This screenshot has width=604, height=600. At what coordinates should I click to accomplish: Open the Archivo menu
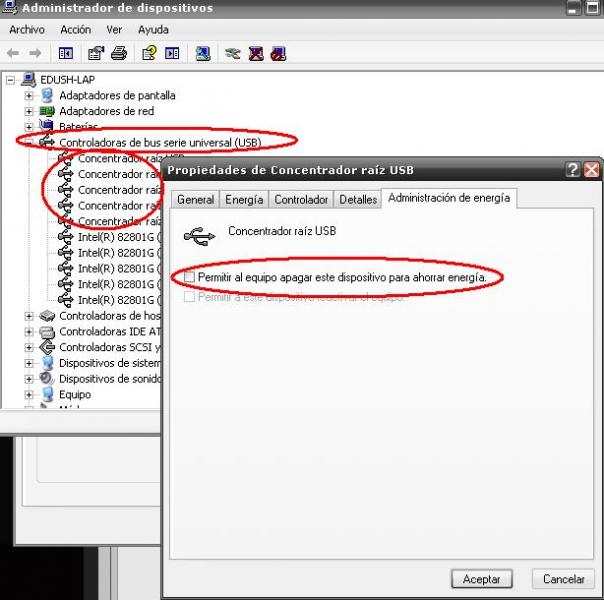[27, 30]
